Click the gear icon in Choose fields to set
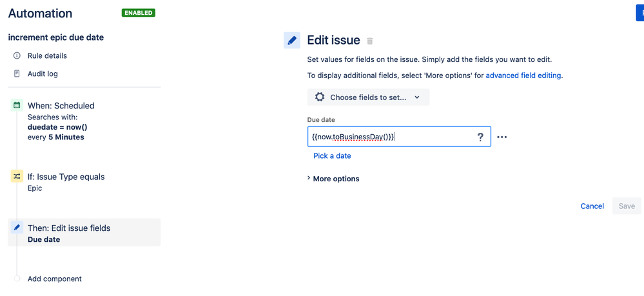This screenshot has width=644, height=296. click(x=320, y=97)
